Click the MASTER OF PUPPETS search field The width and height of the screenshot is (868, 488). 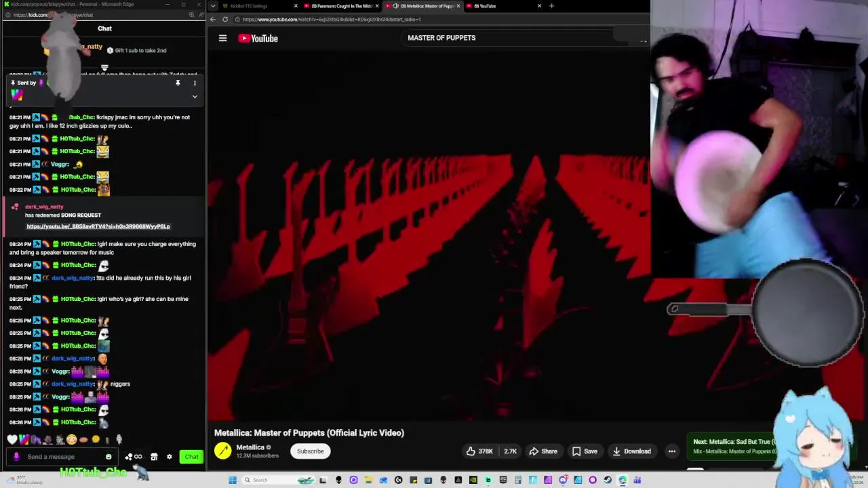(x=509, y=38)
